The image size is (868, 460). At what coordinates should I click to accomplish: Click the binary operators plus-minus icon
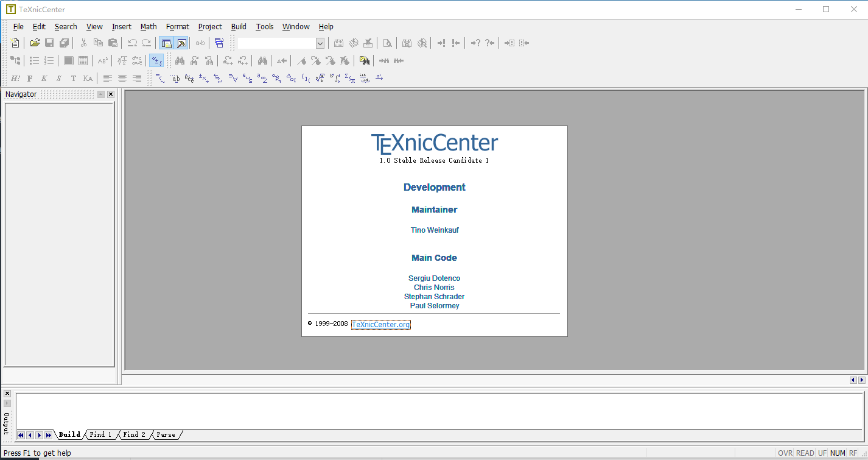pyautogui.click(x=204, y=78)
